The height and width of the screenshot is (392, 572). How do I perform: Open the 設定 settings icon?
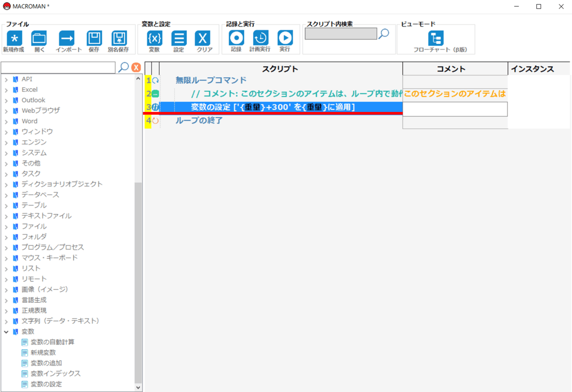pyautogui.click(x=179, y=38)
